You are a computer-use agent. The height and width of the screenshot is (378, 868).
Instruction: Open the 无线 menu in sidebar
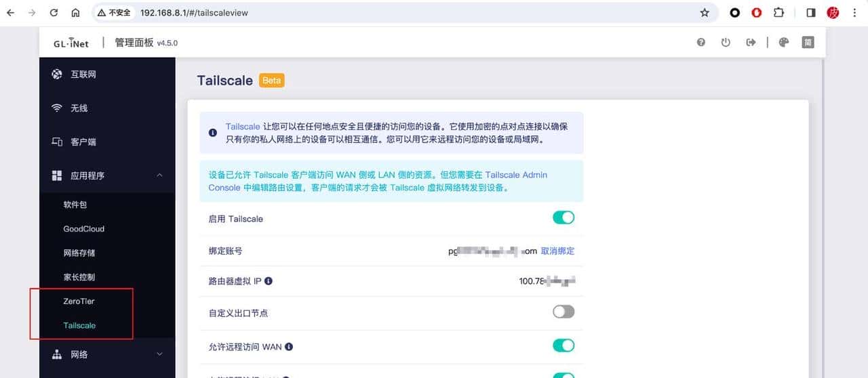79,108
